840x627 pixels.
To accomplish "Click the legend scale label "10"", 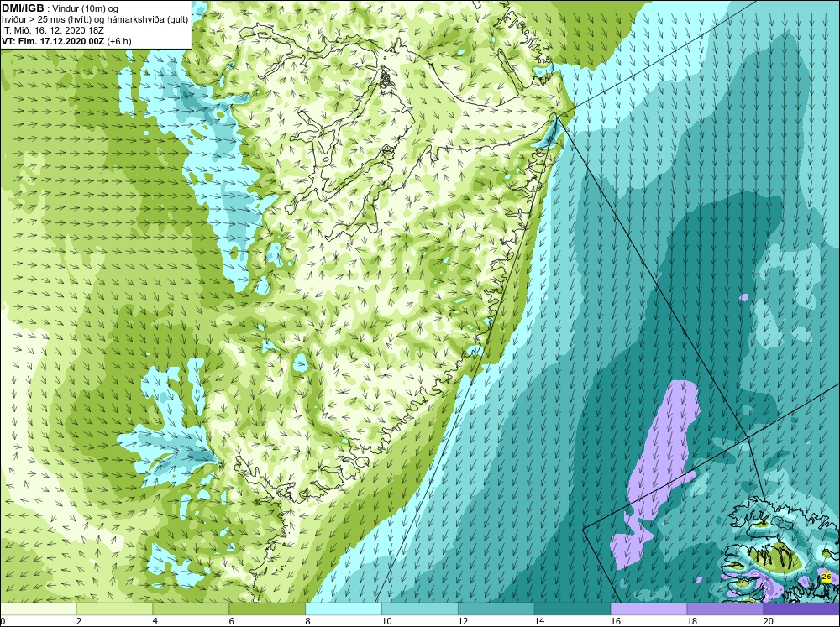I will [386, 621].
